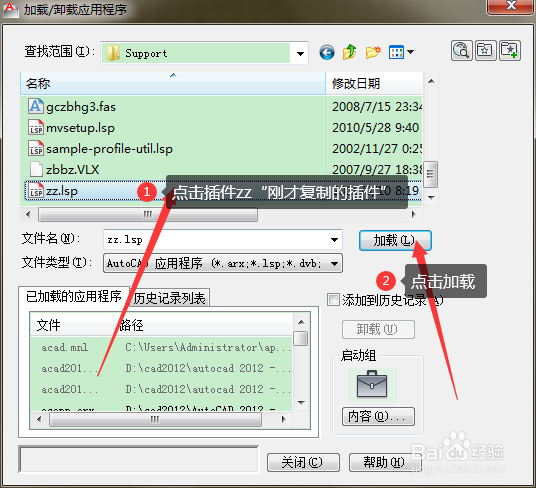Select file gczbhg3.fas

pos(81,107)
